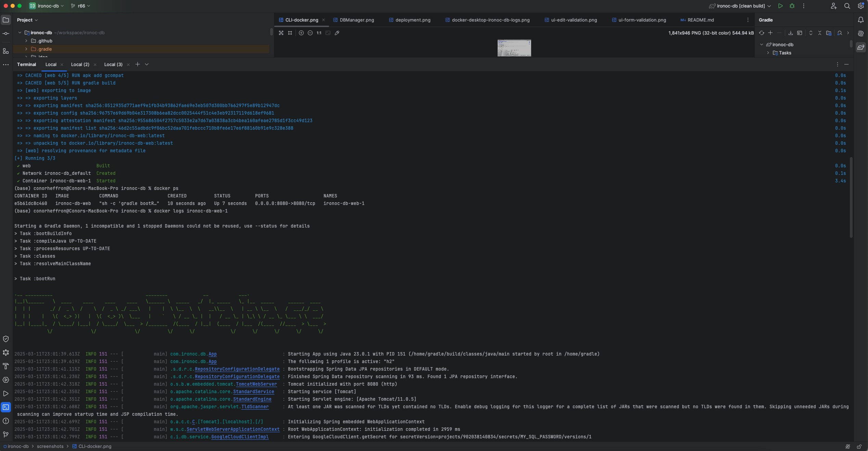The height and width of the screenshot is (451, 868).
Task: Toggle chessboard background in image viewer
Action: tap(281, 33)
